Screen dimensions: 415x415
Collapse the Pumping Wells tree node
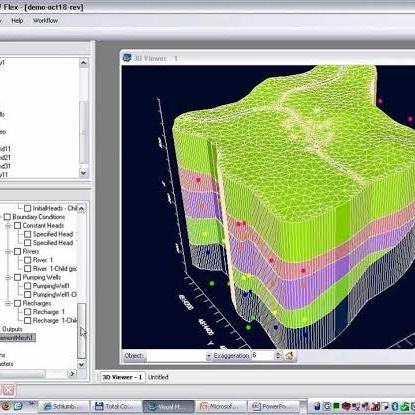[x=8, y=277]
